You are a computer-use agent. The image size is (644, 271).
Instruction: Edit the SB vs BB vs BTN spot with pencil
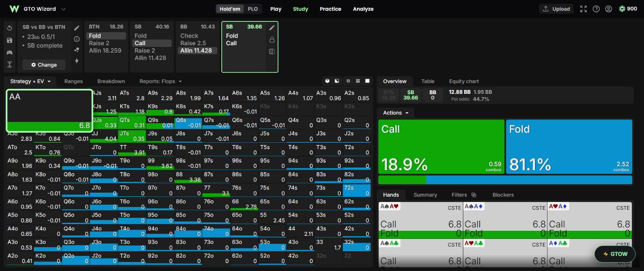coord(77,28)
